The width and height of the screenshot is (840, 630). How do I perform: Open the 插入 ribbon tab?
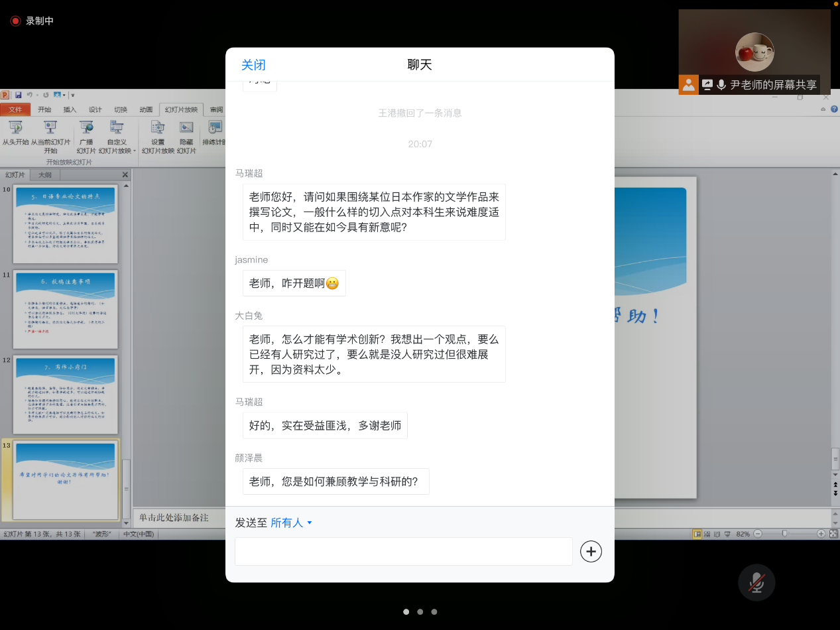click(x=70, y=109)
